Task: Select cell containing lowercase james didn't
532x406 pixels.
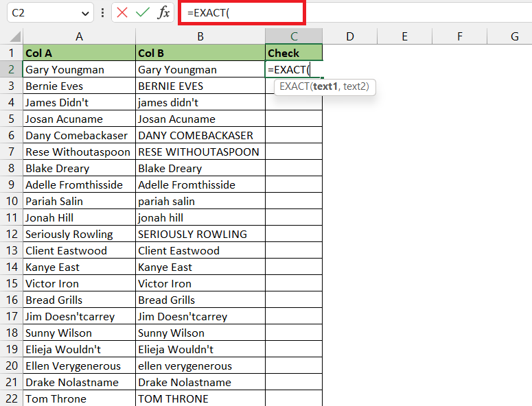Action: tap(200, 102)
